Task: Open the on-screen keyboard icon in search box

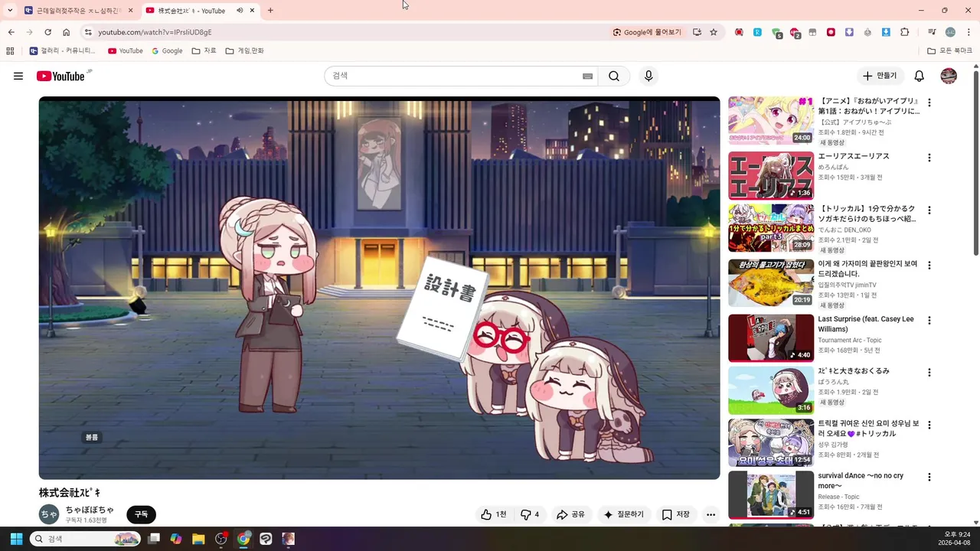Action: [587, 76]
